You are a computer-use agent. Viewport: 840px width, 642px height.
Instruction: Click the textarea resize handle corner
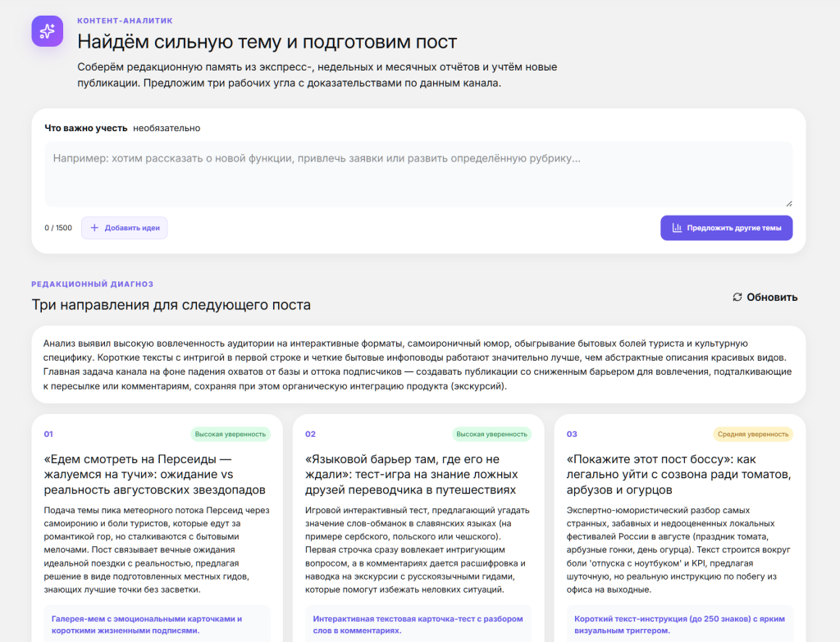788,203
